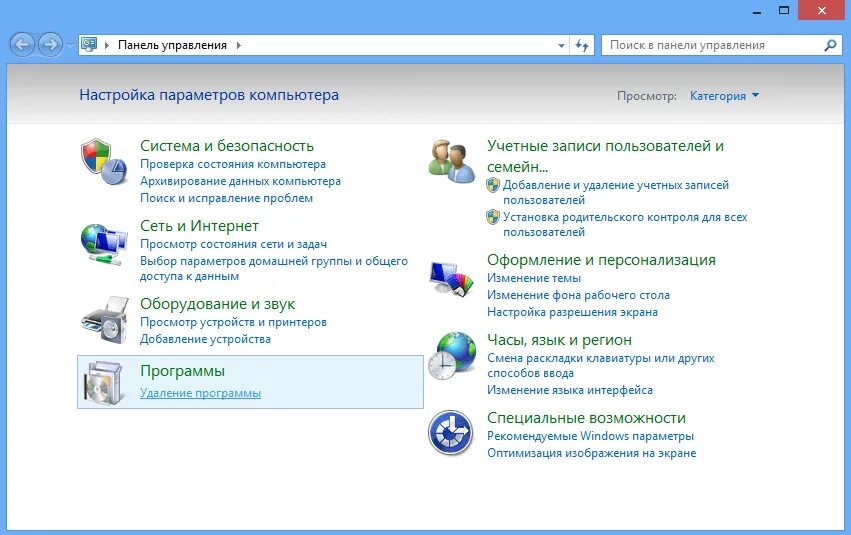Open 'Установка родительского контроля для всех пользователей' link

625,225
